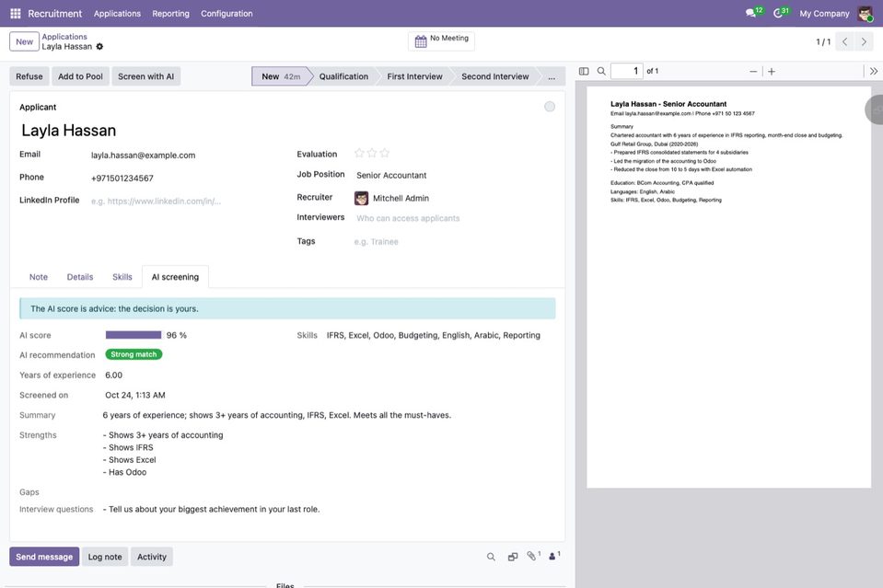Zoom out the PDF preview
Screen dimensions: 883x588
tap(753, 72)
